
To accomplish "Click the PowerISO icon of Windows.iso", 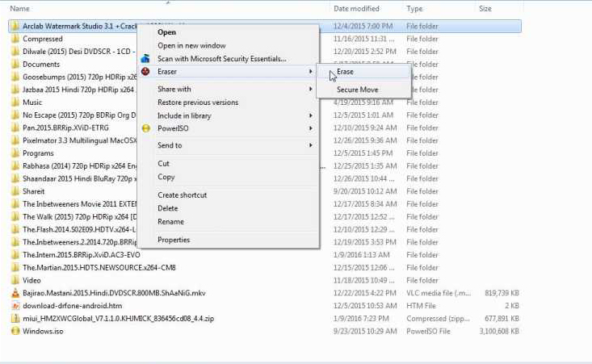I will click(15, 331).
